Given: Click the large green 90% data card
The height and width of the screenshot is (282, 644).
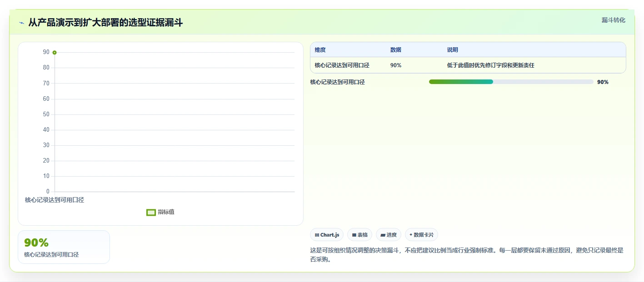Looking at the screenshot, I should (x=64, y=247).
